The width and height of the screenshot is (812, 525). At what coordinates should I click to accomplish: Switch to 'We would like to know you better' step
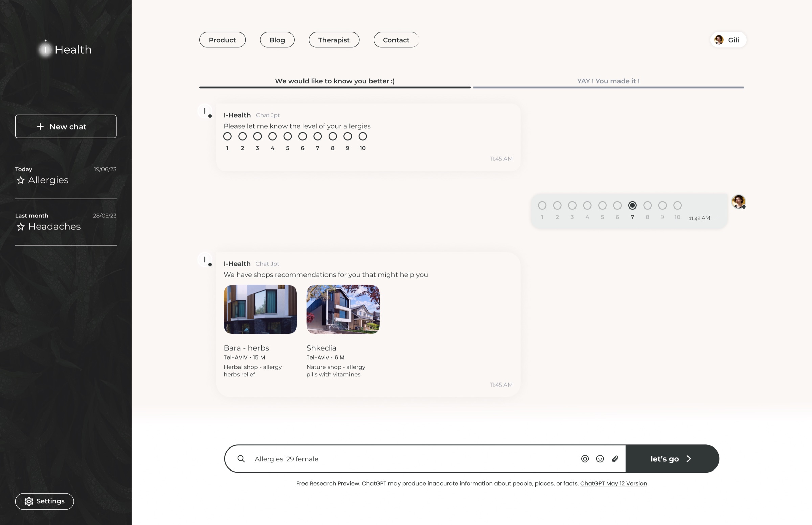tap(335, 82)
